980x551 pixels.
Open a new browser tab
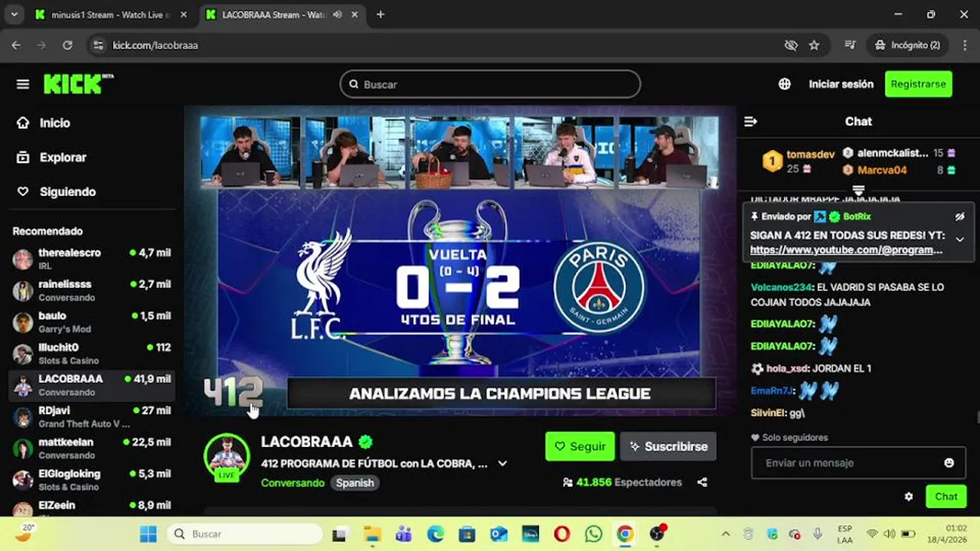tap(381, 15)
